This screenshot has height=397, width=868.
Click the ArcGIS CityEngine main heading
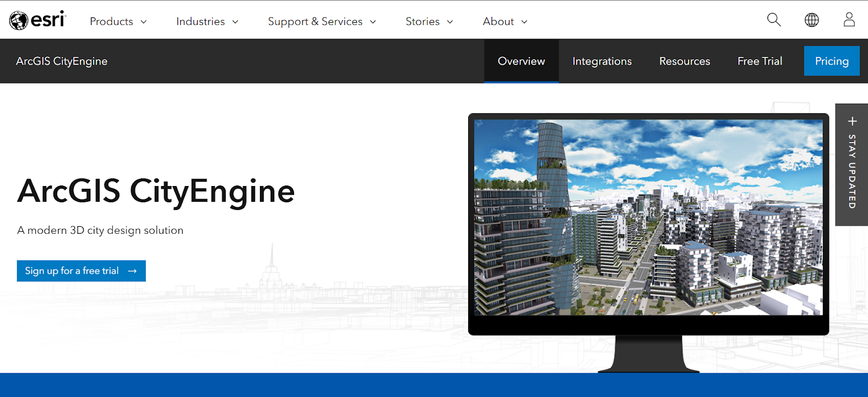[x=156, y=191]
